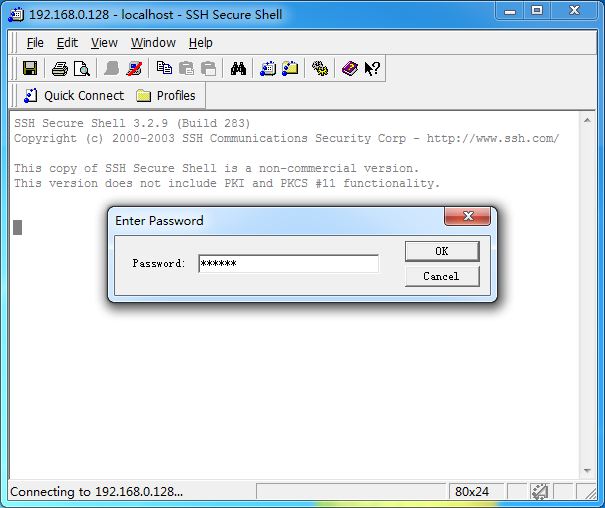The image size is (605, 508).
Task: Open New Terminal Window icon
Action: [x=268, y=69]
